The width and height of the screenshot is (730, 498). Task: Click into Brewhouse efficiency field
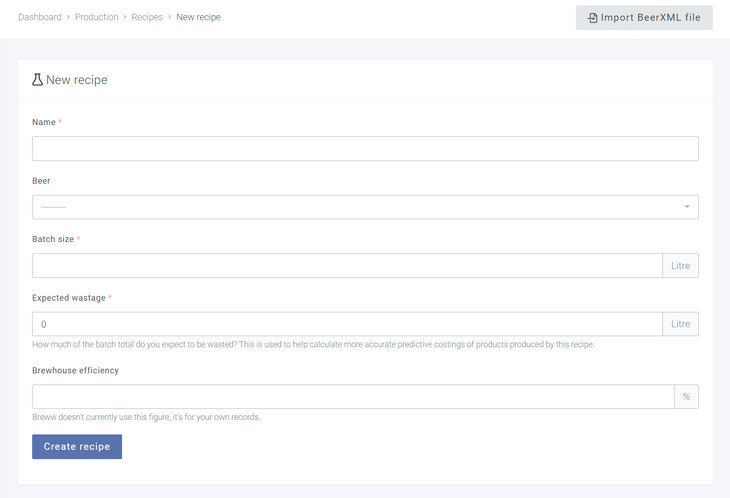pos(353,397)
